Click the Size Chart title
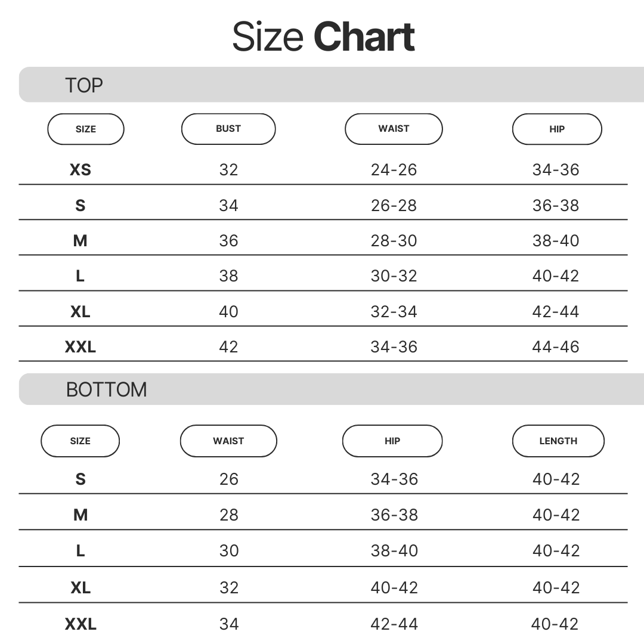Screen dimensions: 644x644 click(x=323, y=37)
